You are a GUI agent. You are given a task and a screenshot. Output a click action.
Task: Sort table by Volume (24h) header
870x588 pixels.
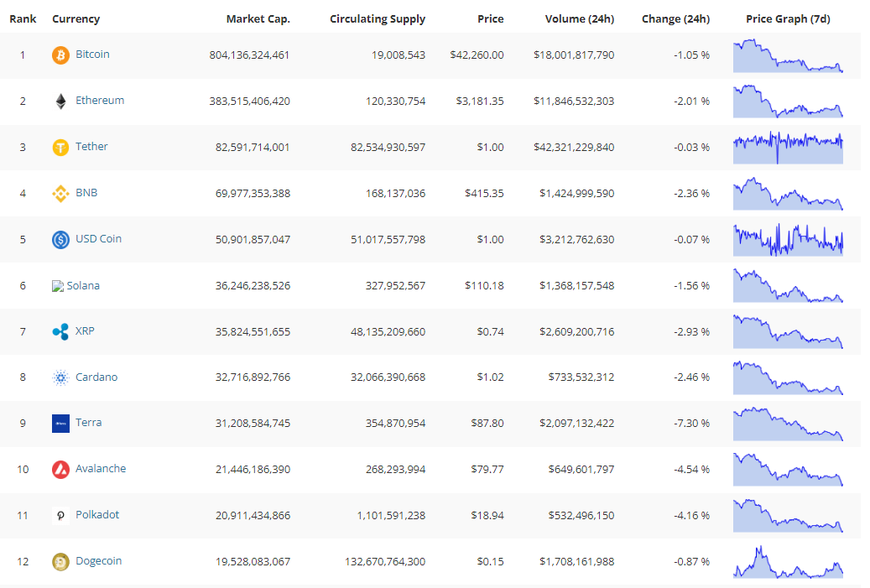[579, 18]
